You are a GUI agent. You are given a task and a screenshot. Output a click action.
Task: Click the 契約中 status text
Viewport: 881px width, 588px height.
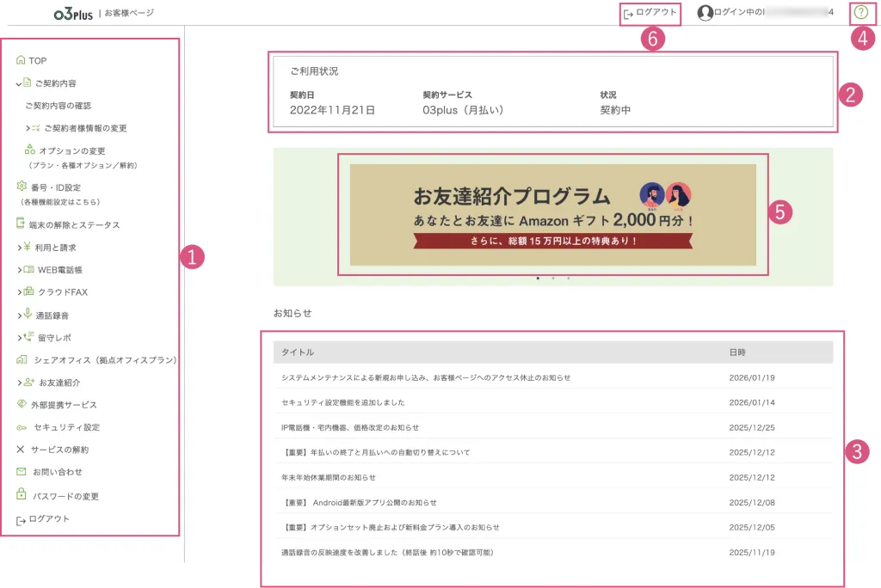click(615, 110)
